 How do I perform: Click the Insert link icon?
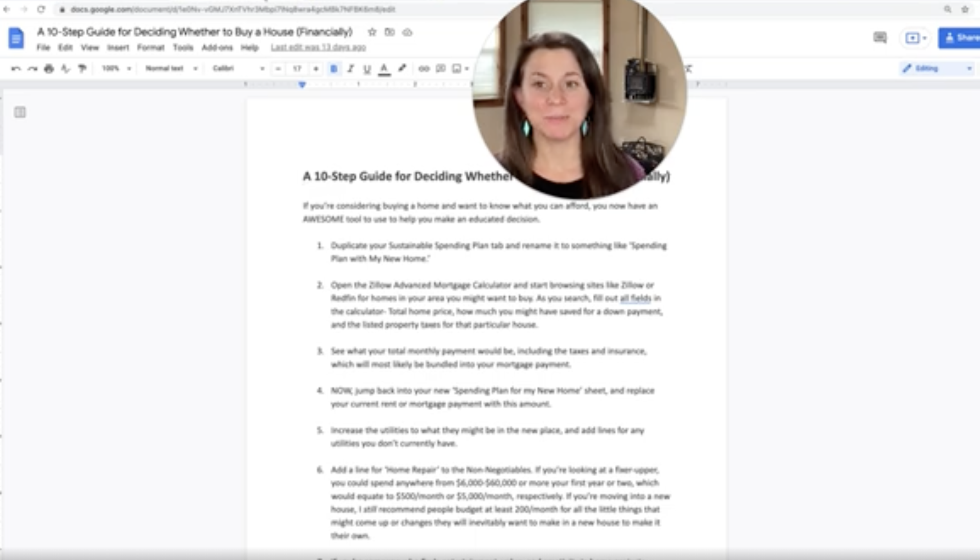(x=424, y=69)
